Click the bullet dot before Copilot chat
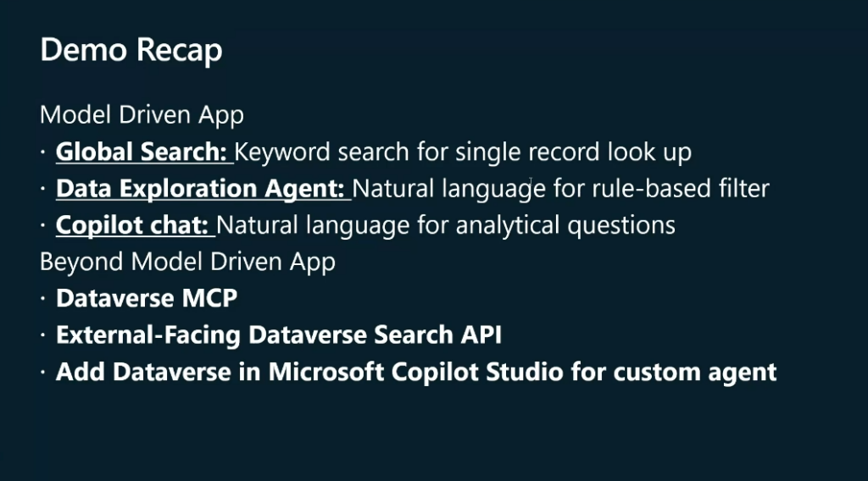Viewport: 868px width, 481px height. point(43,225)
